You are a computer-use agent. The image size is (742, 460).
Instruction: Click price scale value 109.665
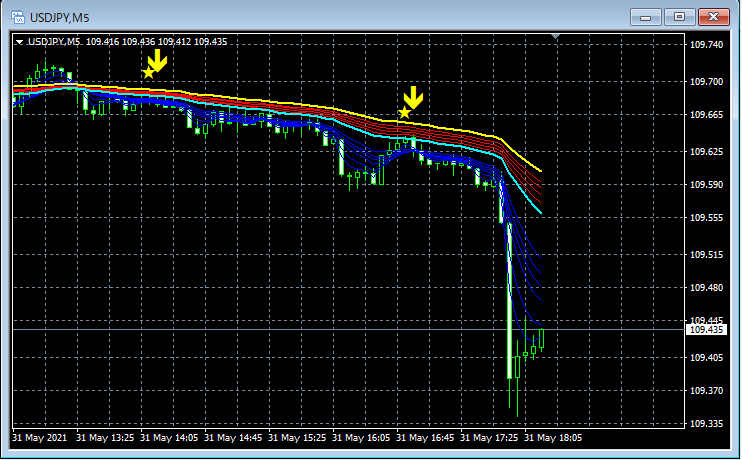(707, 115)
